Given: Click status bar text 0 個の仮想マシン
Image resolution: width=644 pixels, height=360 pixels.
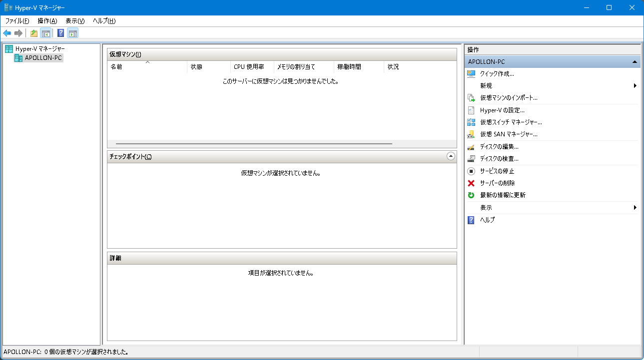Looking at the screenshot, I should click(86, 352).
